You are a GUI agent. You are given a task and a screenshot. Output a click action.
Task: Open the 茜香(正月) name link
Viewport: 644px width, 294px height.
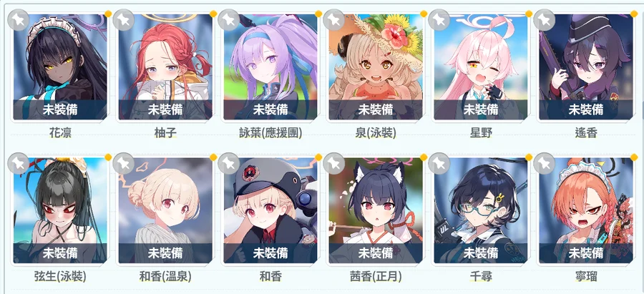pyautogui.click(x=376, y=277)
